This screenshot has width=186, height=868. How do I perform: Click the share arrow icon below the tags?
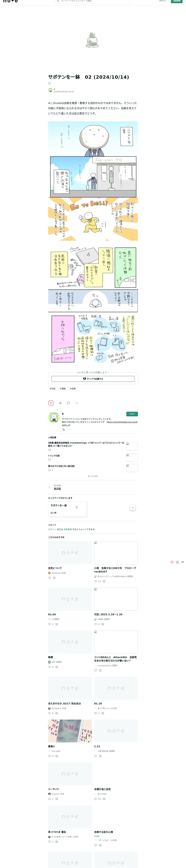[60, 403]
